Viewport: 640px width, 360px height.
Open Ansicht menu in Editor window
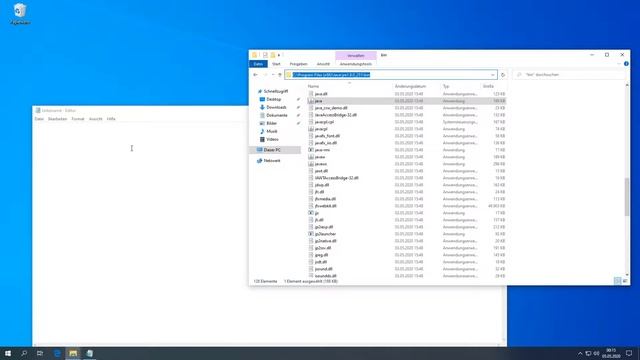96,119
